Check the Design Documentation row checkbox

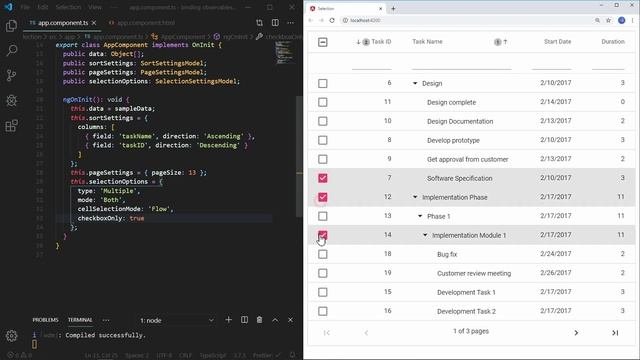[x=322, y=121]
